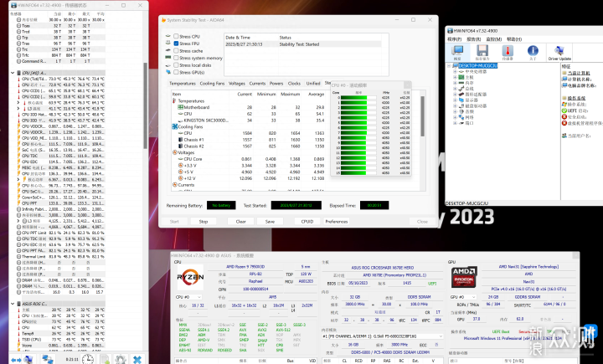Collapse the CPU [#0] sensor group
This screenshot has height=364, width=603.
tap(13, 73)
